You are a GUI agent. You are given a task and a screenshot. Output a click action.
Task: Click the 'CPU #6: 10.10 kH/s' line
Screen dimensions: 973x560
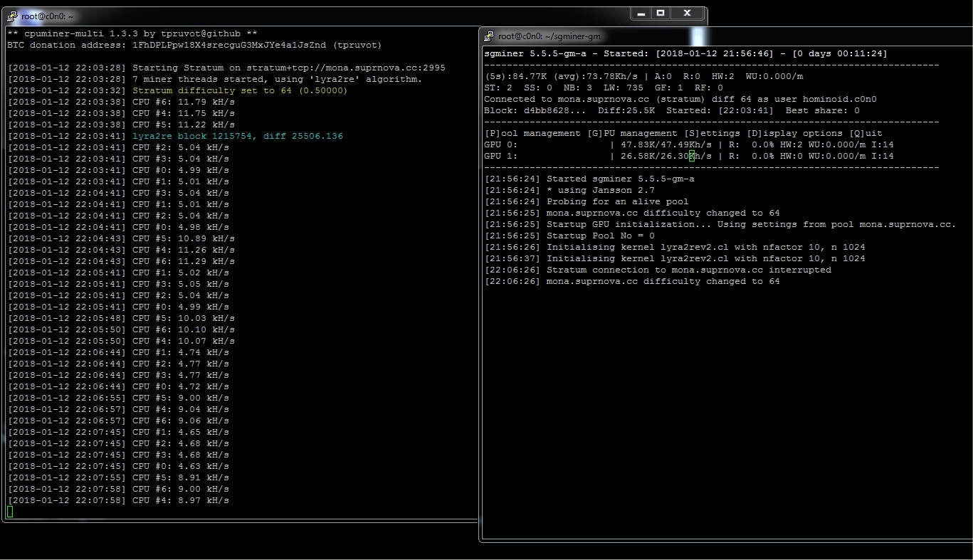pyautogui.click(x=121, y=329)
